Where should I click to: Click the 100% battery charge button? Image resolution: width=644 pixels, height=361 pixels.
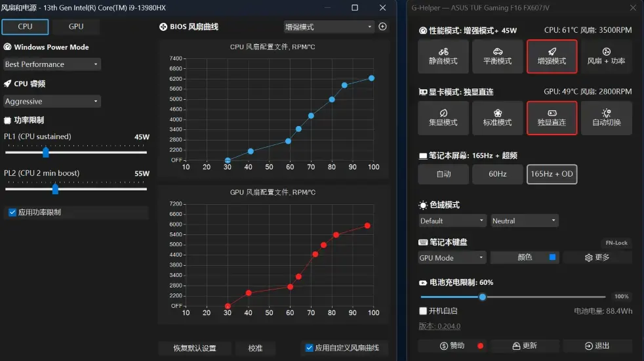coord(621,297)
